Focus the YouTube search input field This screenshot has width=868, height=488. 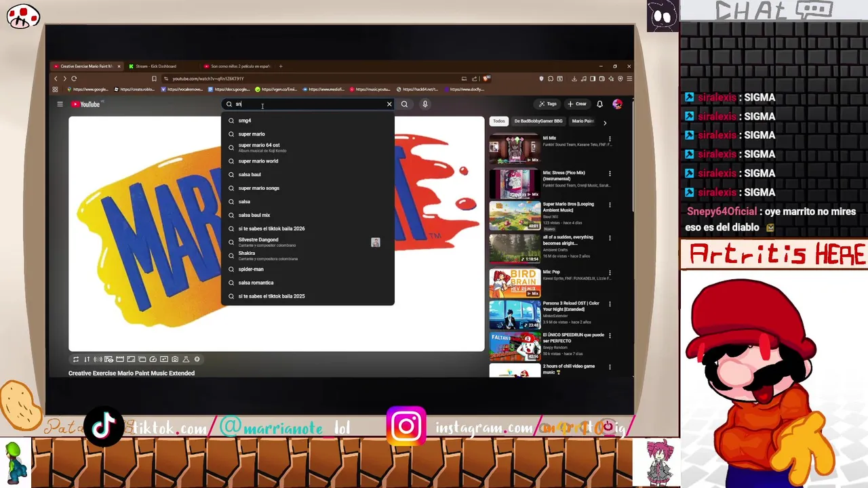[x=309, y=104]
